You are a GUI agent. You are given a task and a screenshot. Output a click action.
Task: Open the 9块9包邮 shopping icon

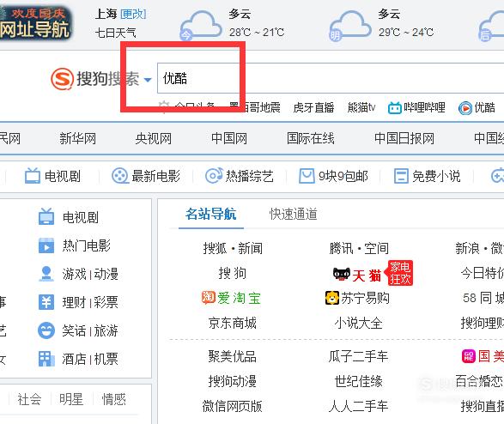[307, 176]
